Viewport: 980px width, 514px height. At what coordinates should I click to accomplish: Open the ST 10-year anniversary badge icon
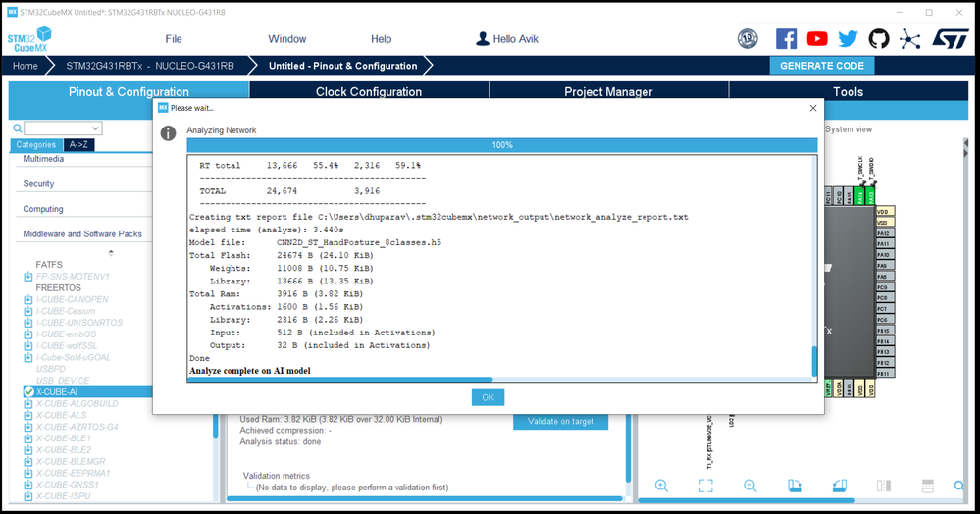click(x=748, y=39)
